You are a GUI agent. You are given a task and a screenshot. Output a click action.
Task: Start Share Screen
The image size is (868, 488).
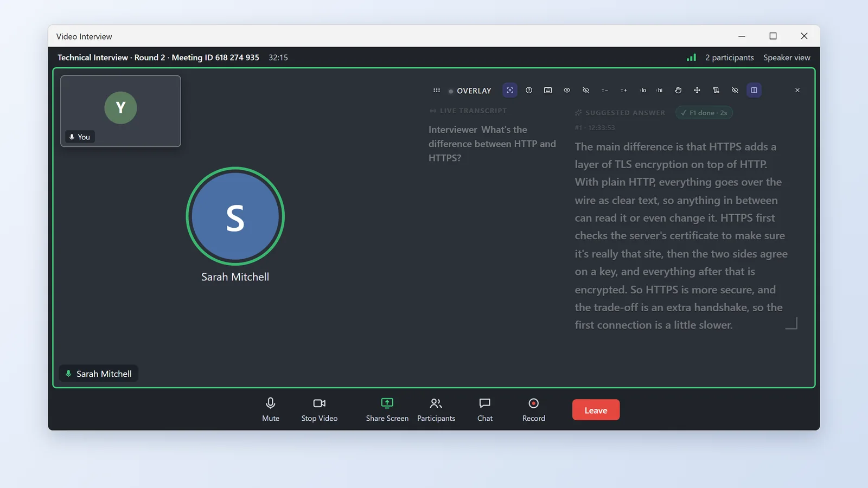[x=387, y=409]
